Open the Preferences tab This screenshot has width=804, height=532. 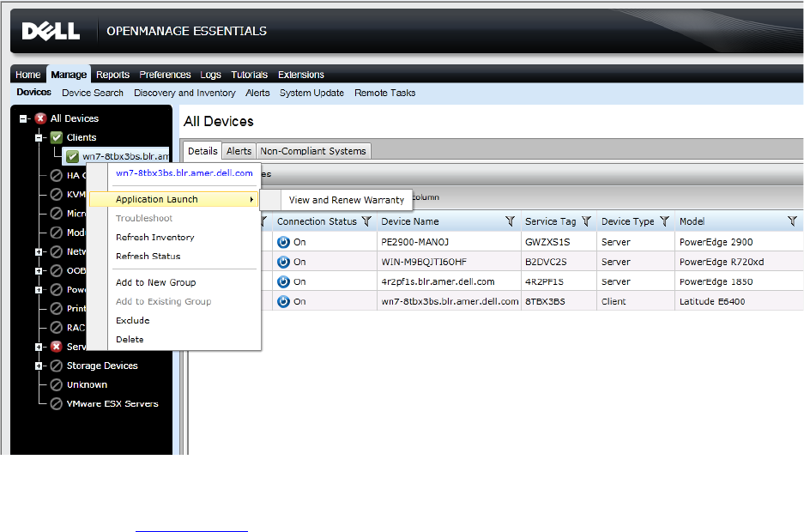tap(165, 75)
